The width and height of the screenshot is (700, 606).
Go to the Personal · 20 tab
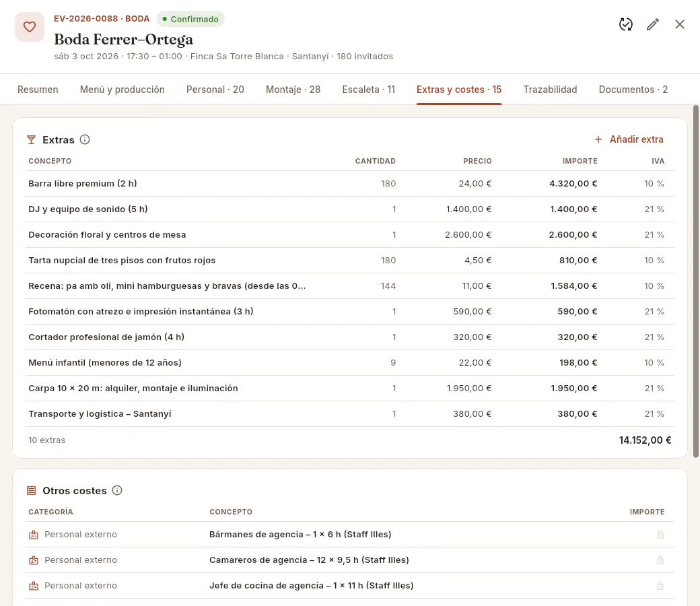pyautogui.click(x=215, y=90)
